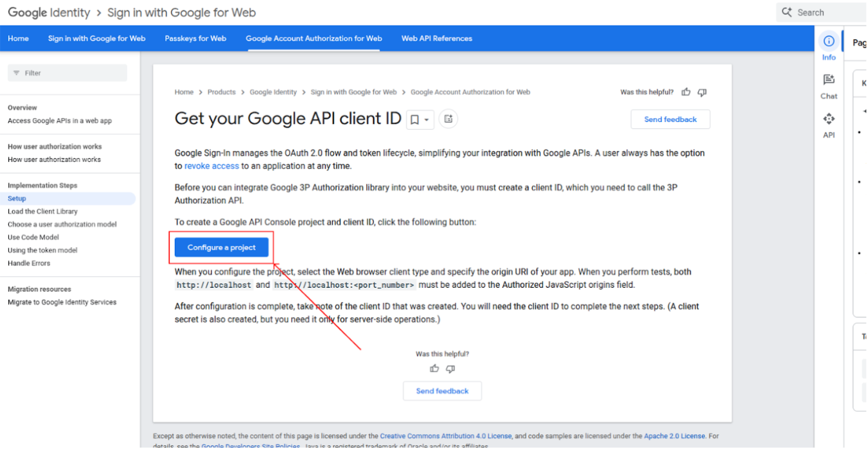
Task: Click the Search magnifier icon
Action: tap(787, 12)
